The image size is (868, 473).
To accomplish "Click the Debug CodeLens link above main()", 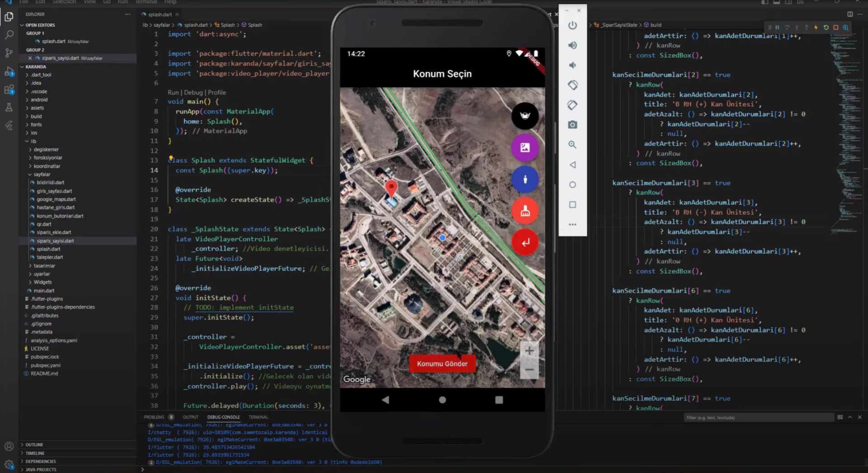I will (193, 93).
